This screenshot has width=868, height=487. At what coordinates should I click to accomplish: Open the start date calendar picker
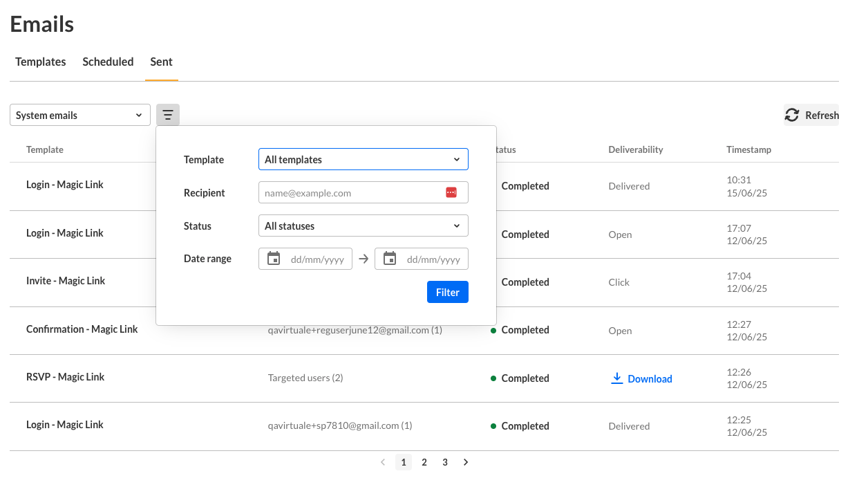(274, 259)
